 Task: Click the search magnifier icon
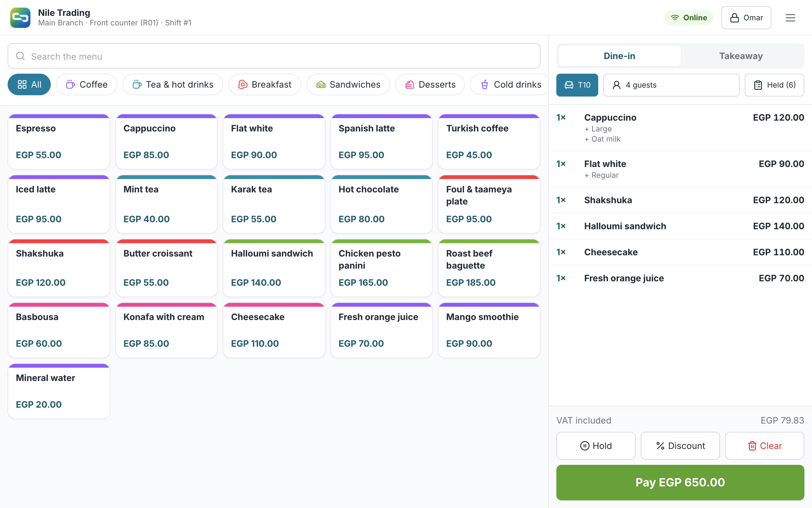[x=21, y=56]
